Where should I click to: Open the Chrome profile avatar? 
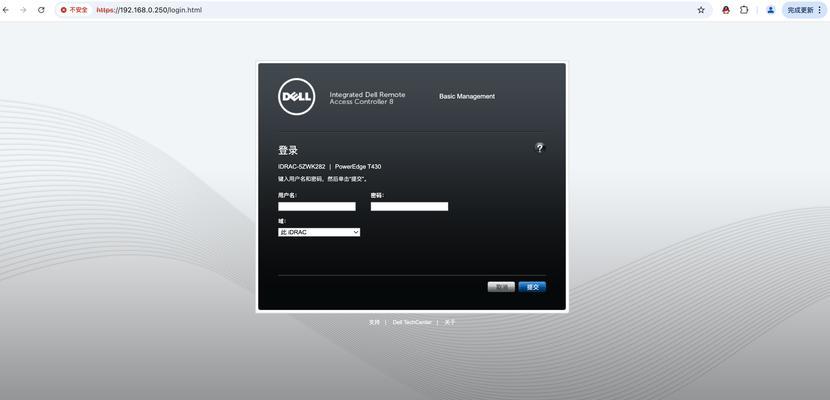(x=771, y=10)
